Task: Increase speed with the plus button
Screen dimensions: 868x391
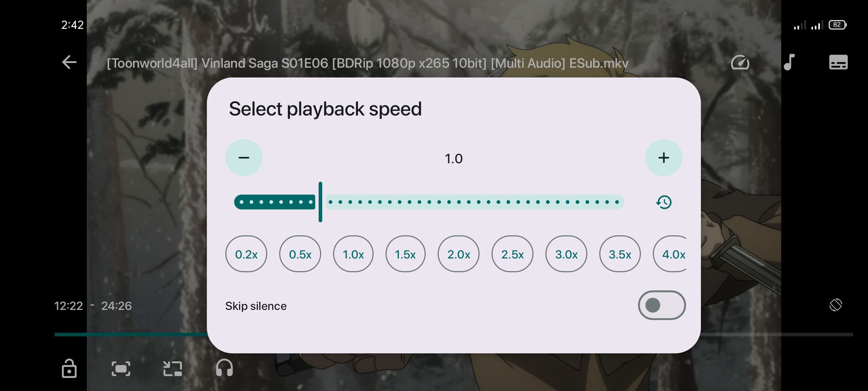Action: 664,158
